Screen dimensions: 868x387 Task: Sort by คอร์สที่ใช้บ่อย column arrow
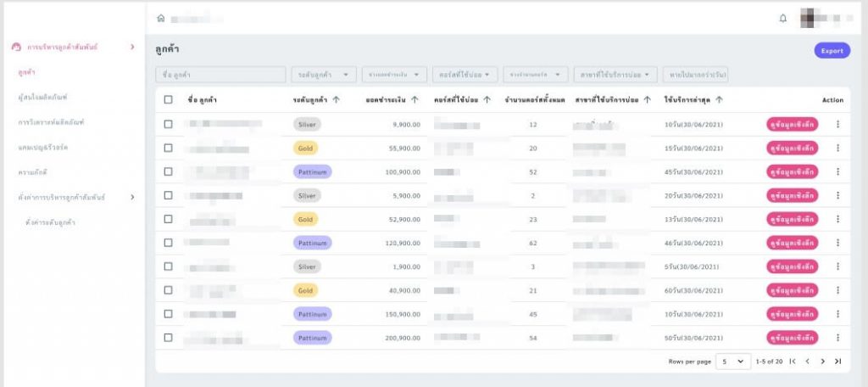click(487, 100)
